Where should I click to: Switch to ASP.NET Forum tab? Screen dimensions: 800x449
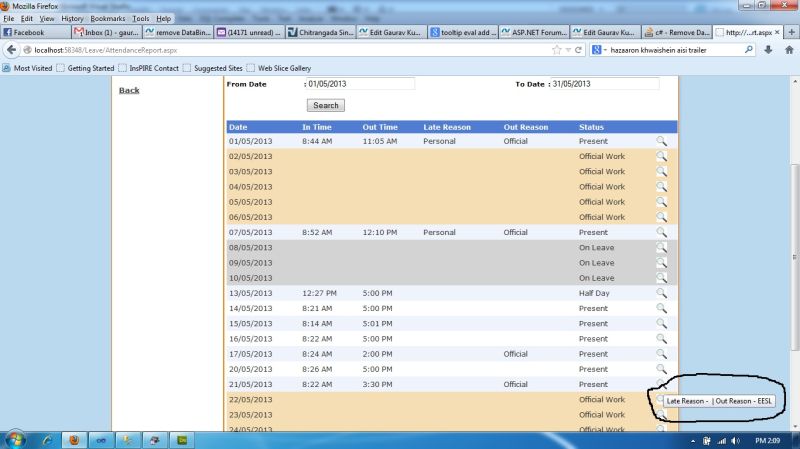[534, 32]
